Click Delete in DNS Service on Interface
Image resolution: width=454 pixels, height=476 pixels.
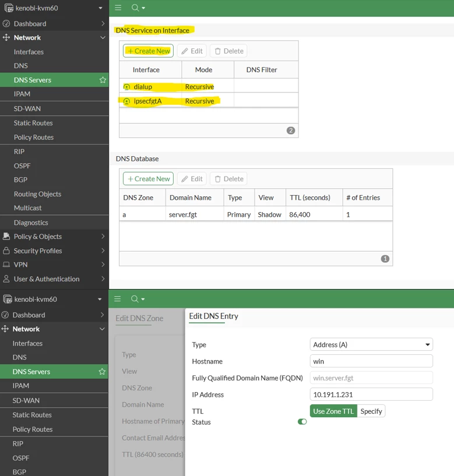(228, 51)
